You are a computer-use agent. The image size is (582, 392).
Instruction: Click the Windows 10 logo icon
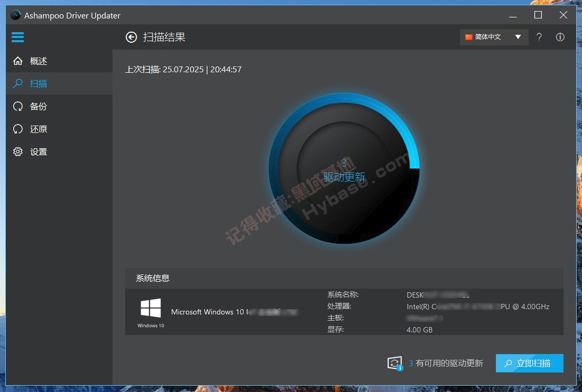point(151,308)
